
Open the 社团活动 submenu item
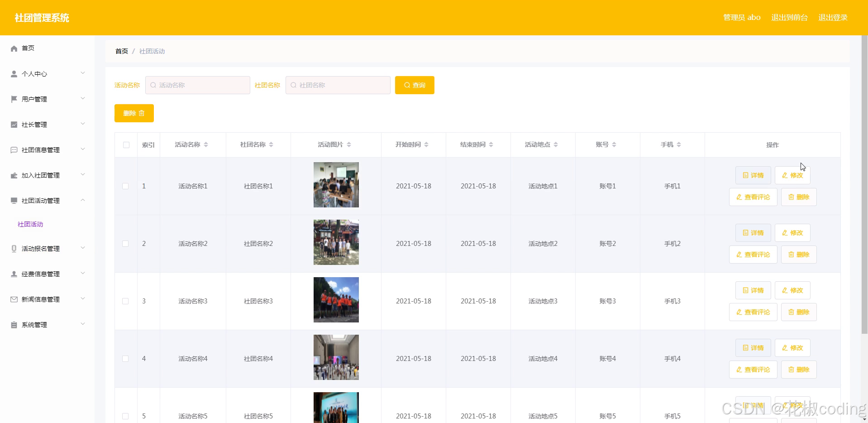click(30, 224)
